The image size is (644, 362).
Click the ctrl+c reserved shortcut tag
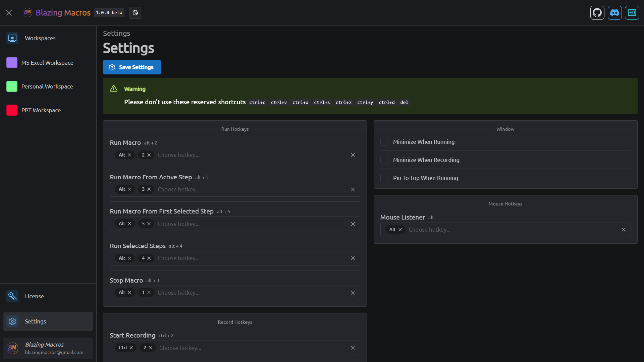coord(257,103)
